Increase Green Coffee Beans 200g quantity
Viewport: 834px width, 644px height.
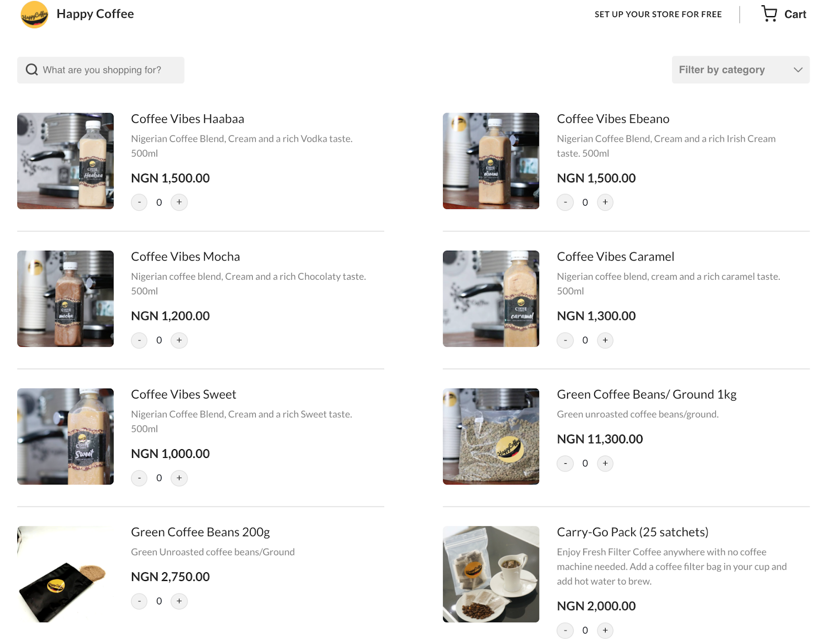coord(179,601)
